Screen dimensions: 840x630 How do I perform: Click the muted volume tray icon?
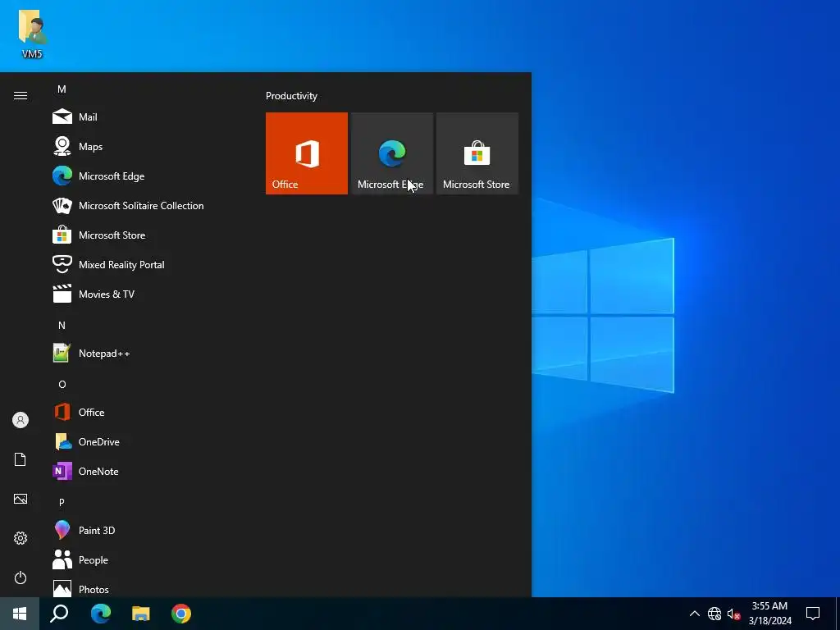click(733, 614)
